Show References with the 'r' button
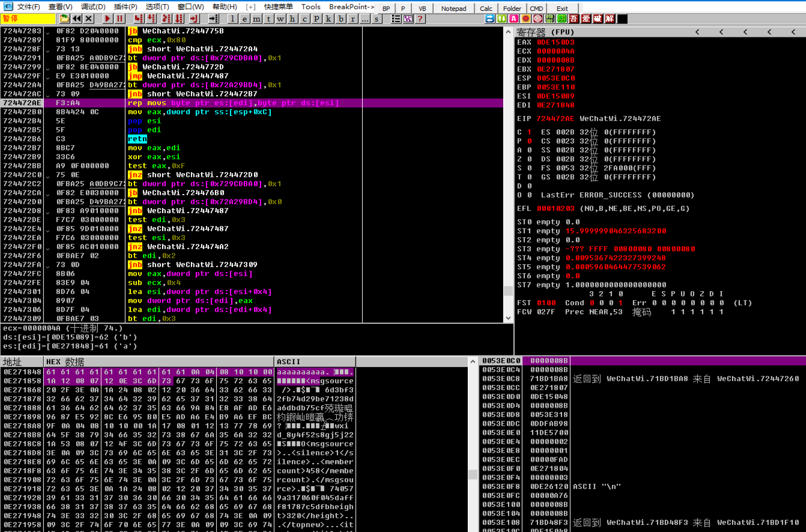The width and height of the screenshot is (806, 532). (353, 19)
